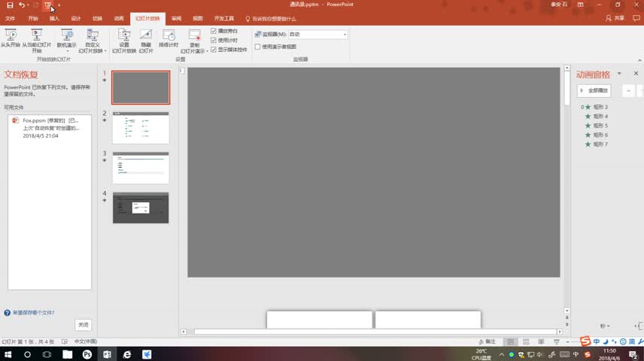The height and width of the screenshot is (361, 644).
Task: Open the 文件 menu tab
Action: pos(10,18)
